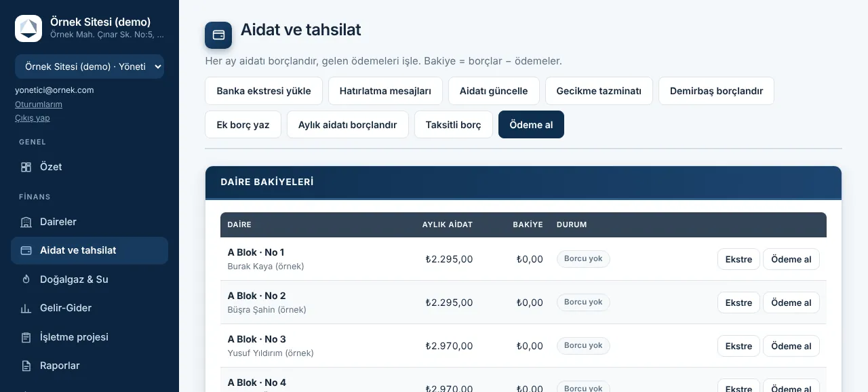The image size is (868, 392).
Task: Open the Örnek Sitesi (demo) site selector
Action: pos(90,66)
